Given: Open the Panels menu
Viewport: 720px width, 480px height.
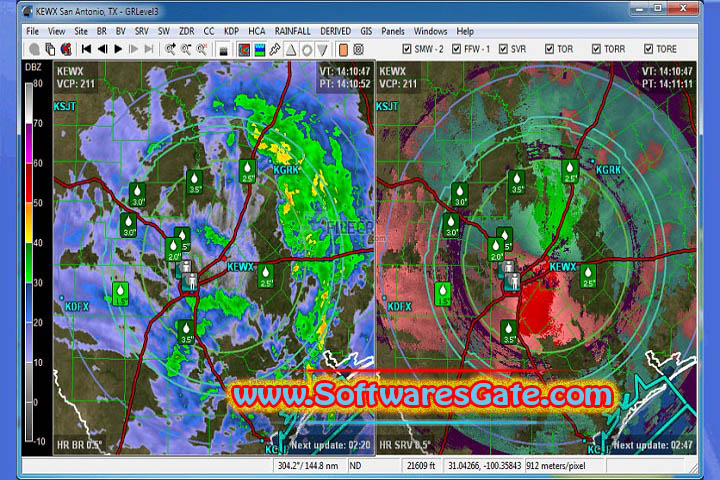Looking at the screenshot, I should tap(393, 31).
